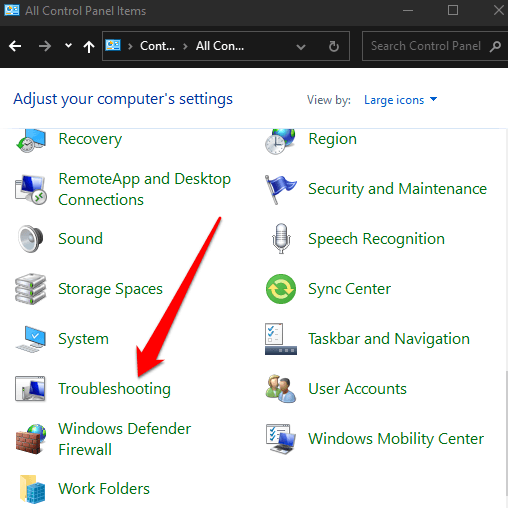Open the Region link

332,139
